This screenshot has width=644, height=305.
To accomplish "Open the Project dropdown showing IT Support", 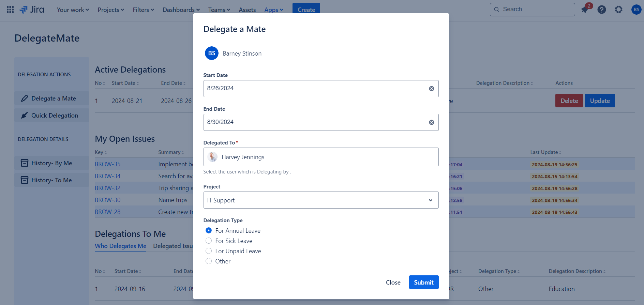I will [321, 200].
